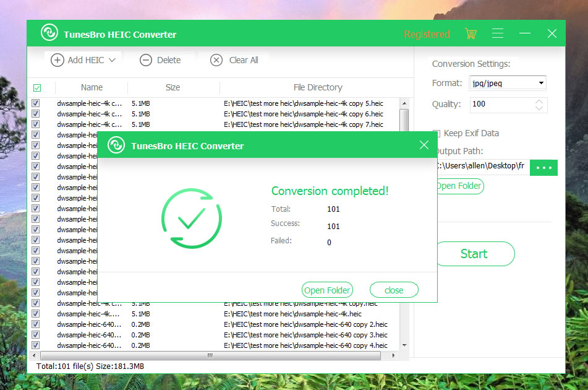Click the horizontal scrollbar thumb
588x390 pixels.
[x=210, y=355]
